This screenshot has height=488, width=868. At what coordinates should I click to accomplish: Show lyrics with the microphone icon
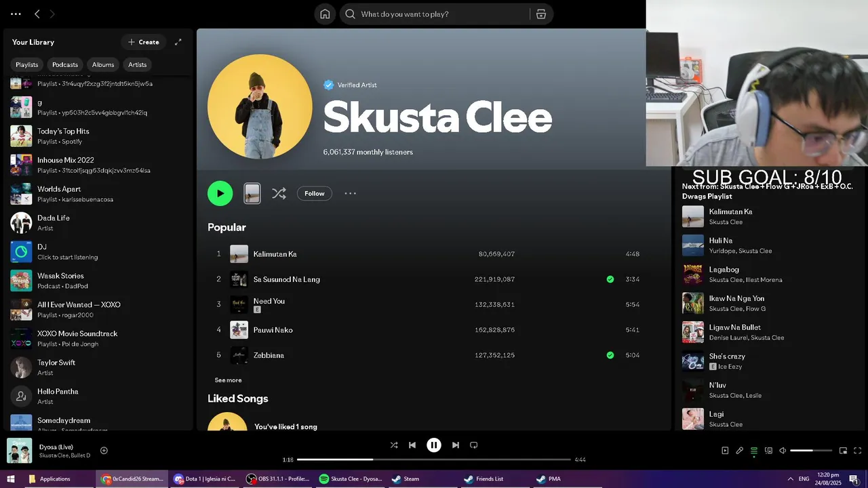point(740,451)
